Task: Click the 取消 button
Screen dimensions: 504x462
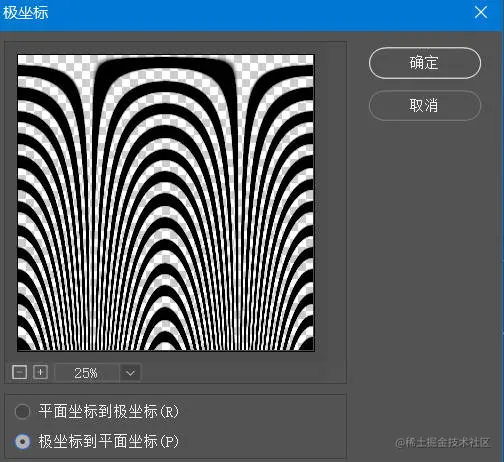Action: pos(425,105)
